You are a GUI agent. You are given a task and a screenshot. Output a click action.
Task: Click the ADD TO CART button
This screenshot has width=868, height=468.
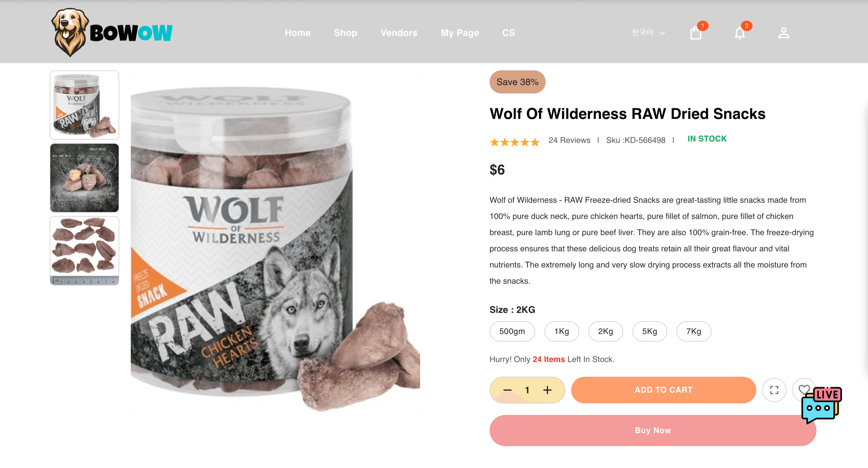tap(663, 390)
